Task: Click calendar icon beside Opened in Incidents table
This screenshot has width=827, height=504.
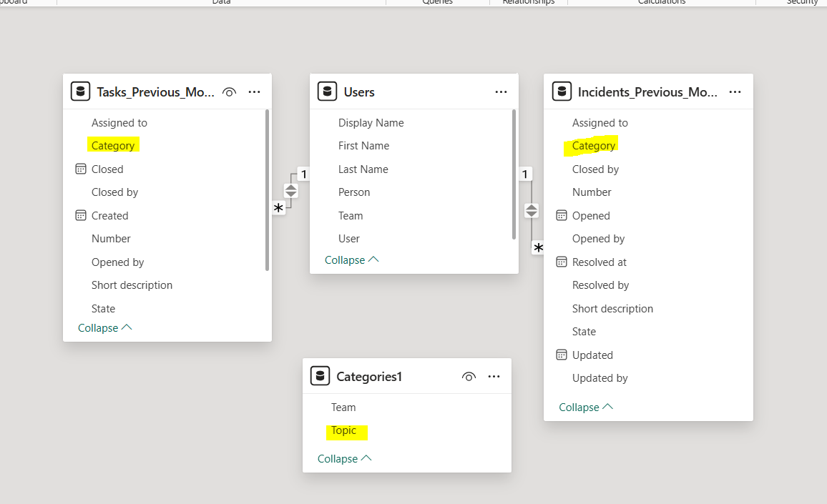Action: tap(562, 215)
